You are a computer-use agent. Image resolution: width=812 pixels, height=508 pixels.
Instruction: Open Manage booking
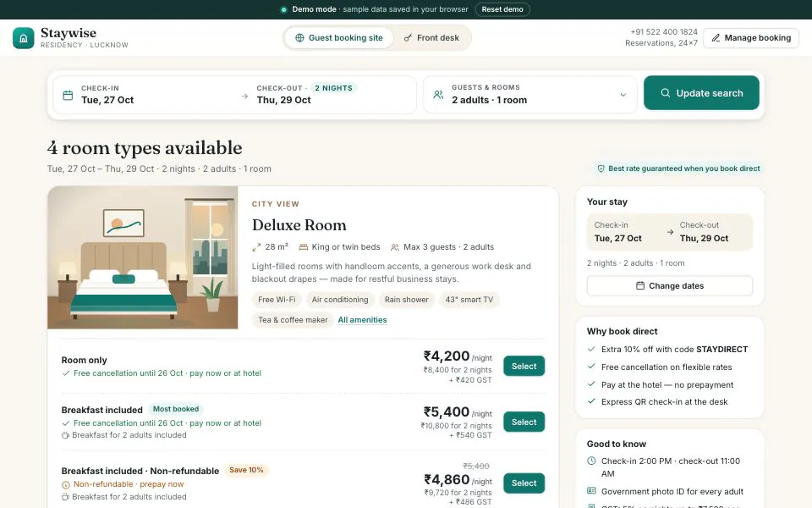(x=751, y=38)
